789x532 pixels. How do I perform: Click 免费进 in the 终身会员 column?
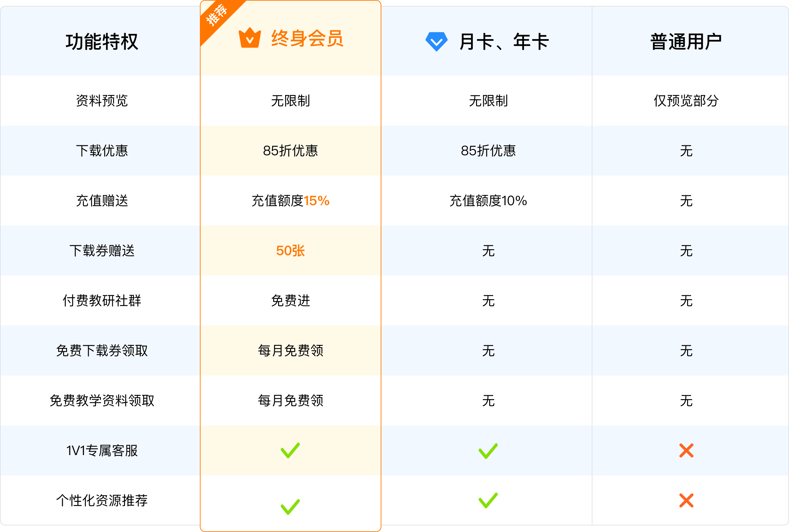(x=290, y=301)
